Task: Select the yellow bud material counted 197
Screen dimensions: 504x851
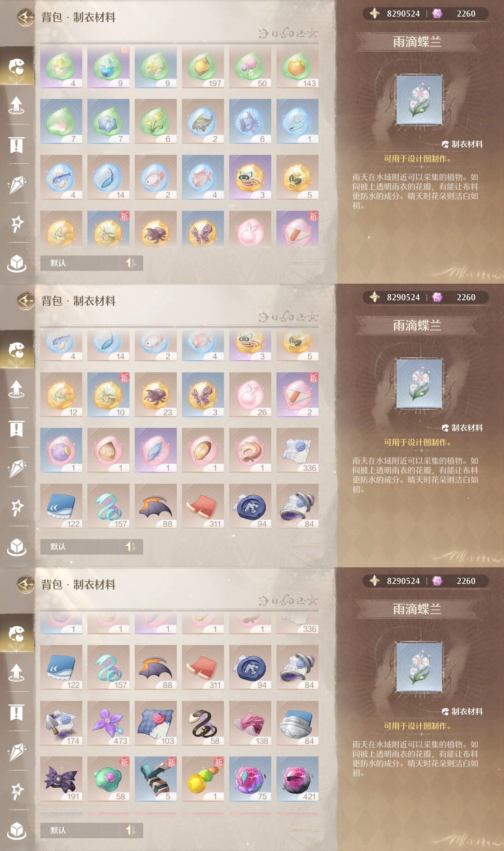Action: coord(203,67)
